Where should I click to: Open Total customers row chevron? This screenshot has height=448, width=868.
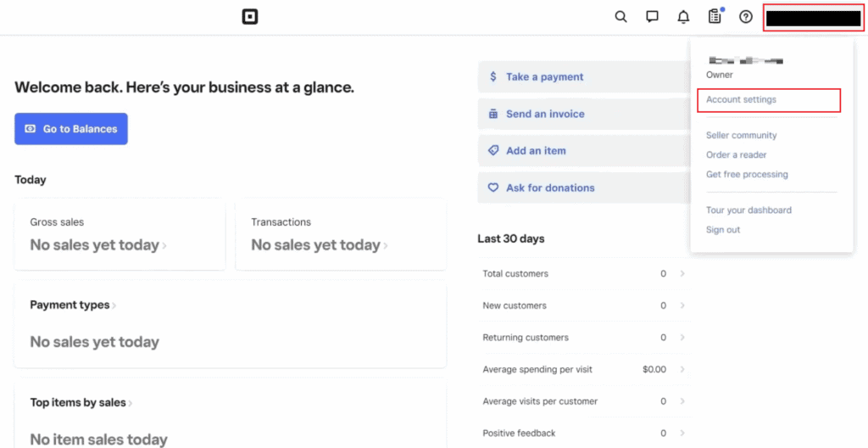tap(682, 274)
